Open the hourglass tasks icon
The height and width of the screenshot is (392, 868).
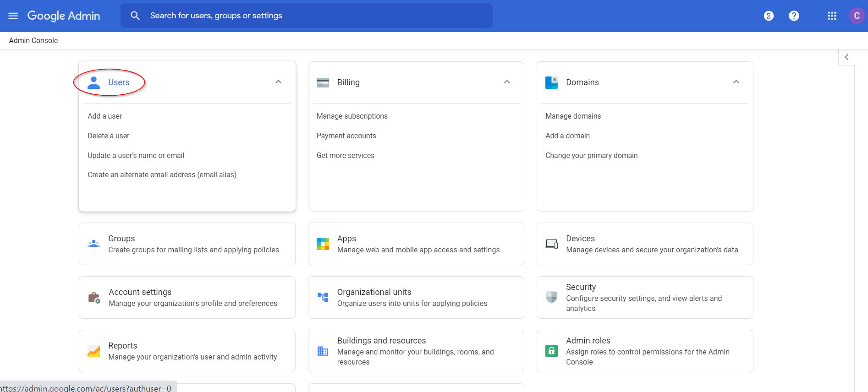(769, 16)
